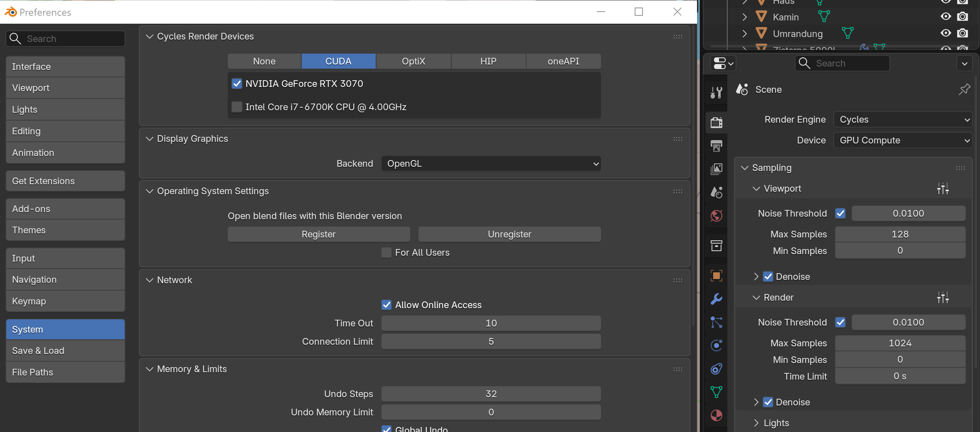Open the View Layer properties tab icon
Image resolution: width=980 pixels, height=432 pixels.
coord(716,169)
